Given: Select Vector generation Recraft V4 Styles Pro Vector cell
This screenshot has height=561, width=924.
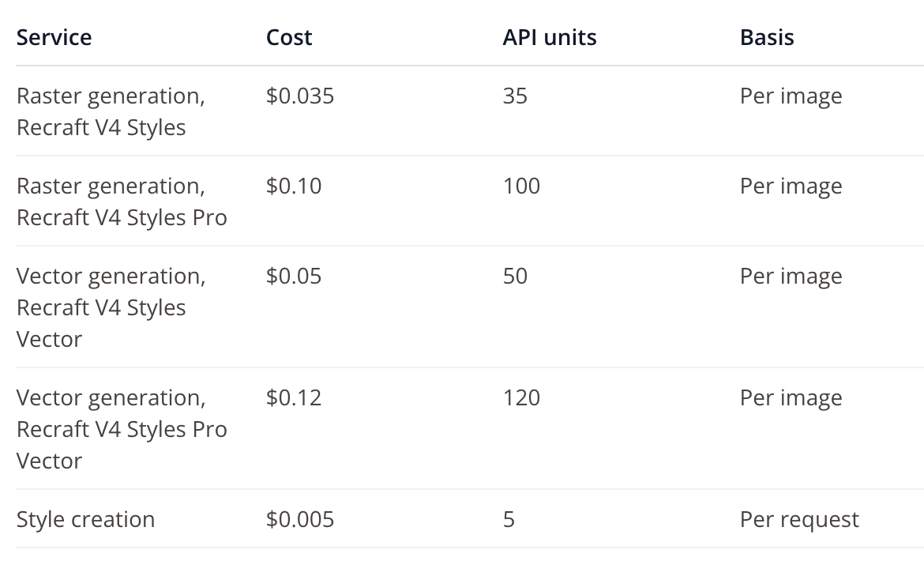Looking at the screenshot, I should 122,430.
